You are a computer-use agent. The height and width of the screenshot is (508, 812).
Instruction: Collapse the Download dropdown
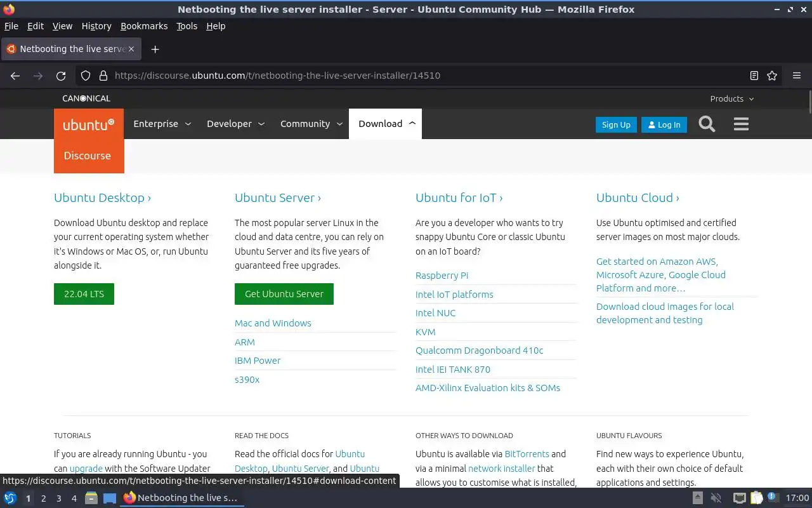[386, 124]
